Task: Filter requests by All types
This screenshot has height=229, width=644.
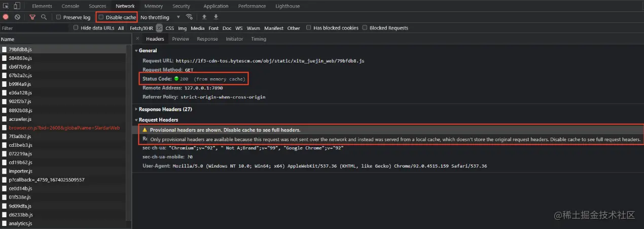Action: pos(121,28)
